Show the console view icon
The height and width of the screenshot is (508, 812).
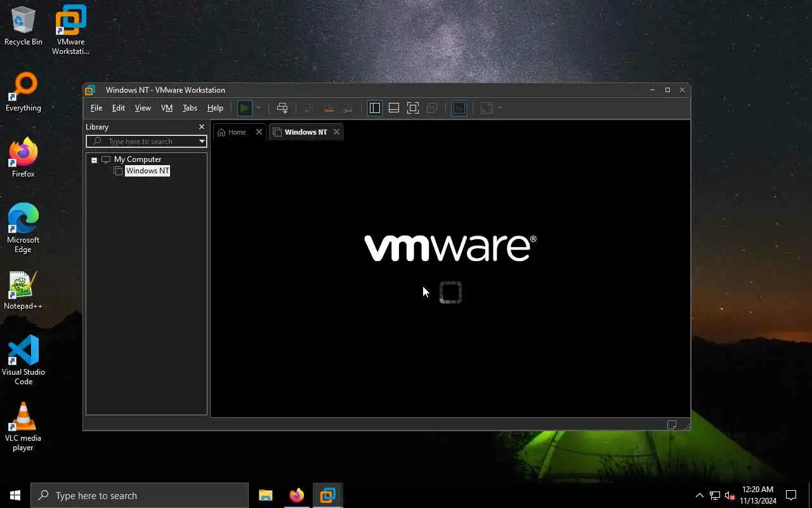(x=459, y=108)
